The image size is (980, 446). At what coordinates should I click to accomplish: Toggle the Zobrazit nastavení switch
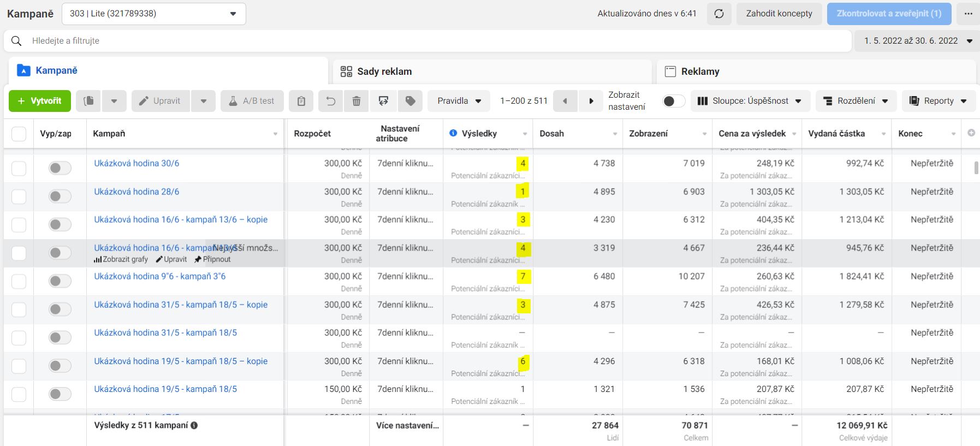[x=673, y=101]
